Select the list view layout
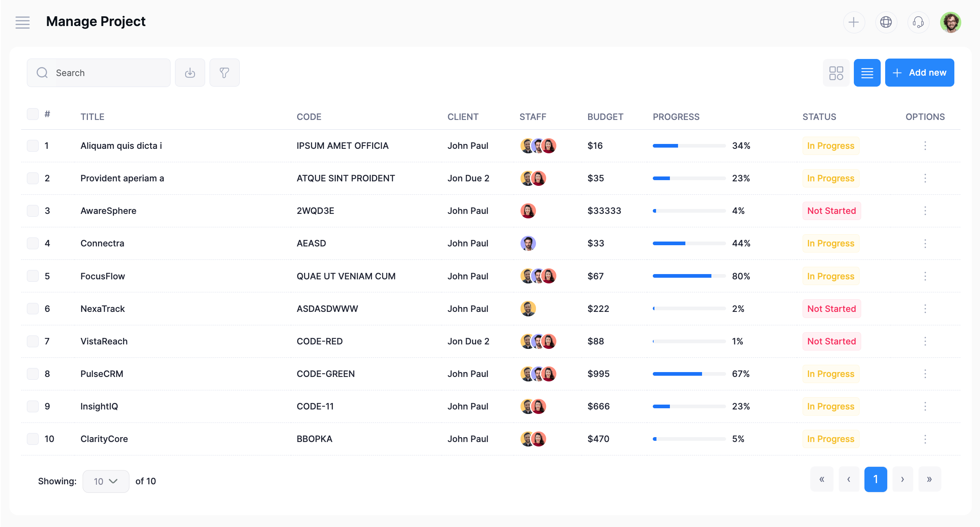The image size is (980, 527). (x=867, y=73)
